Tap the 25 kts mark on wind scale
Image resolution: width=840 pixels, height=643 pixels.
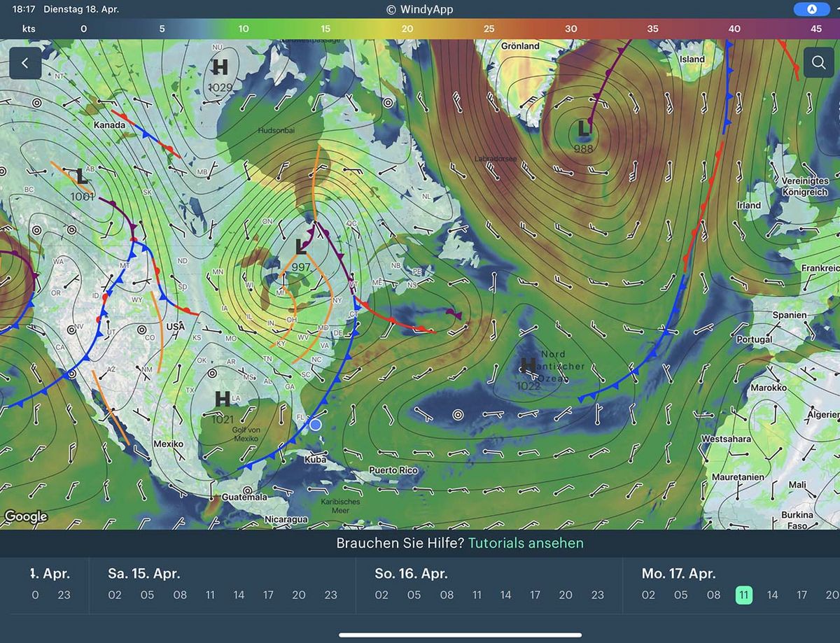point(489,29)
